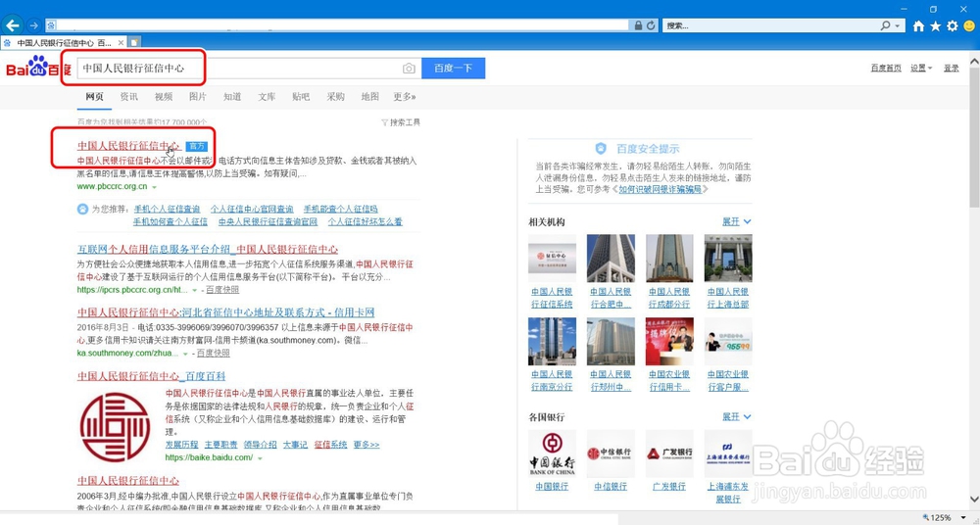Click the 更多>> Baike sub-link
Screen dimensions: 980x525
[x=367, y=445]
